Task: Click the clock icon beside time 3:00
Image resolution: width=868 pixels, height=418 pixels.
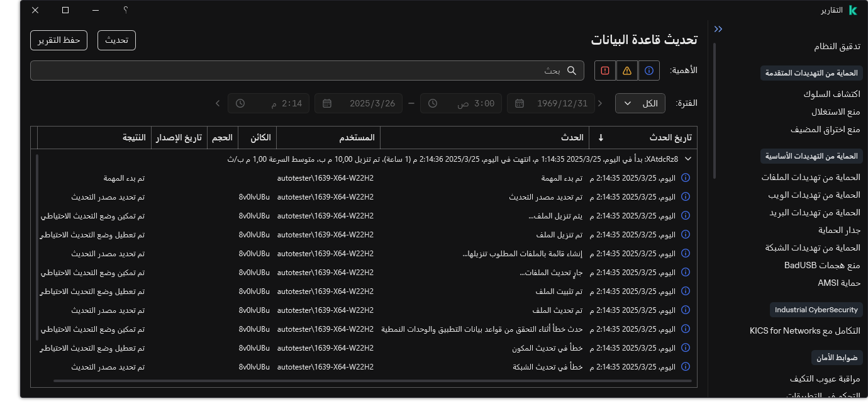Action: click(432, 103)
